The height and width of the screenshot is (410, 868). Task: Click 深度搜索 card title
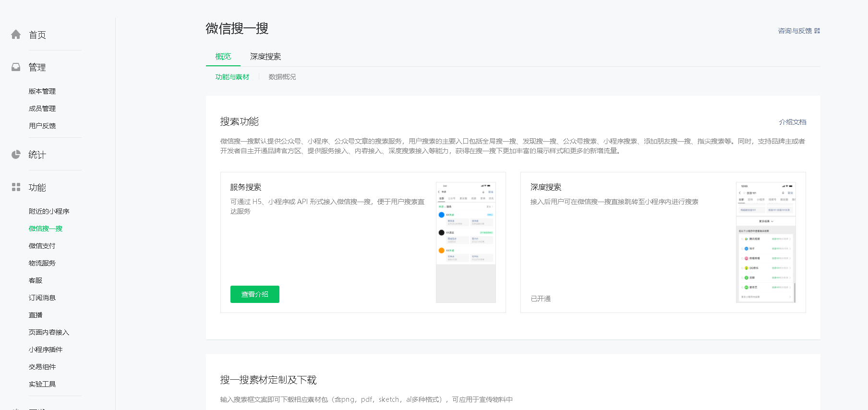pos(546,187)
